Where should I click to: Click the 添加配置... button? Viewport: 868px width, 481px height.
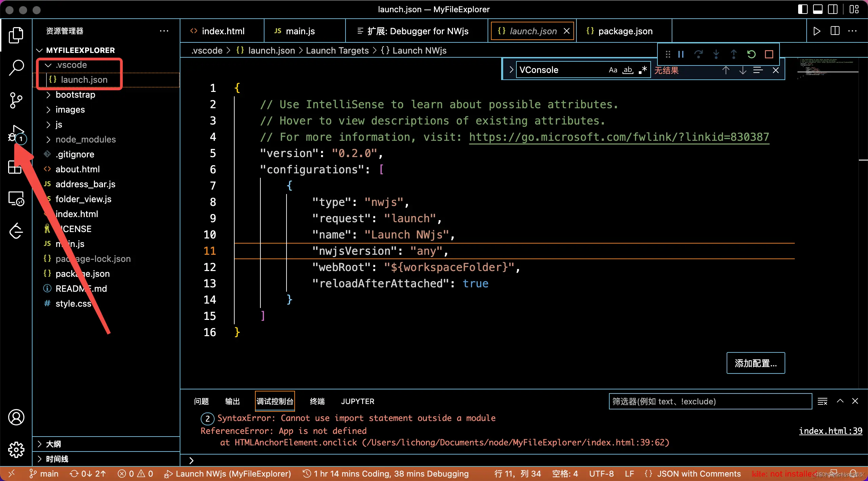(x=755, y=363)
